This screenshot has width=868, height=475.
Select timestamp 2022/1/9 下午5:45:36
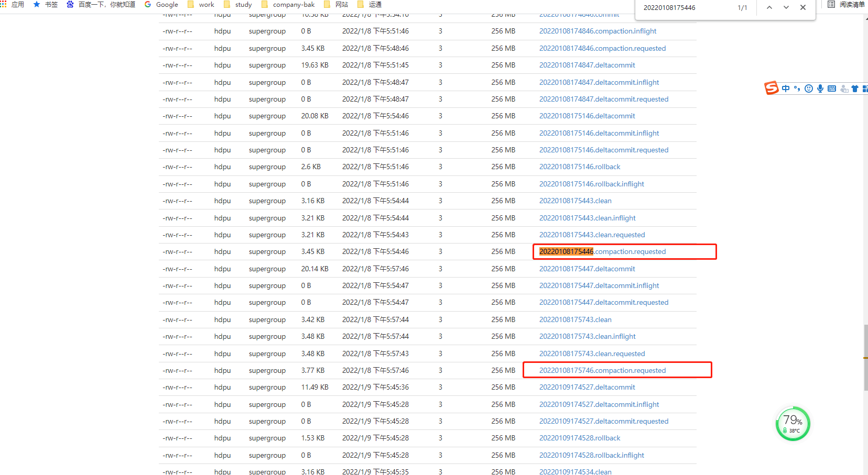pos(375,387)
